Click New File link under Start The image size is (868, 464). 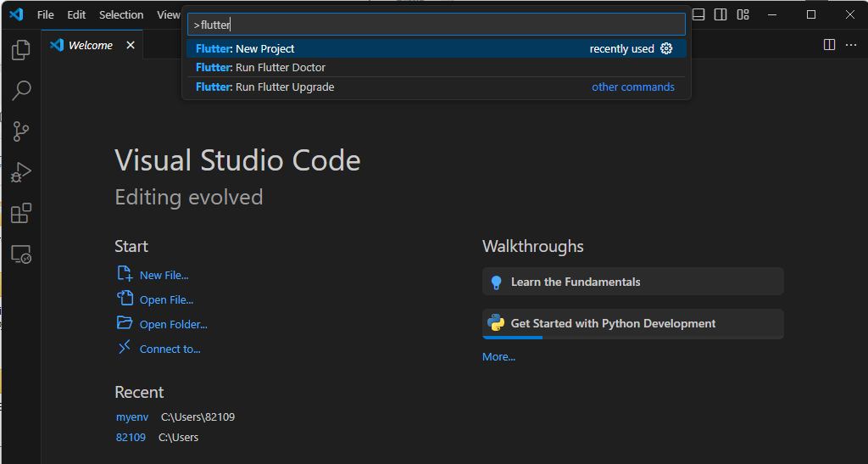[x=164, y=275]
